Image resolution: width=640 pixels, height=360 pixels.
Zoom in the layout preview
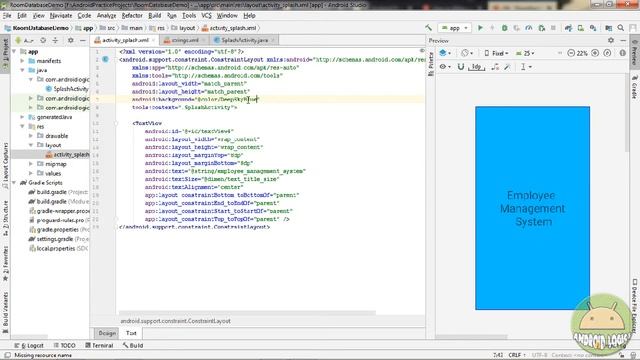coord(595,53)
